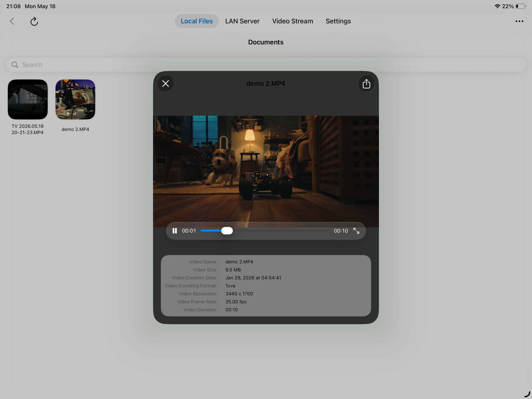This screenshot has width=532, height=399.
Task: Click the Video Name value demo 2.MP4
Action: pyautogui.click(x=239, y=262)
